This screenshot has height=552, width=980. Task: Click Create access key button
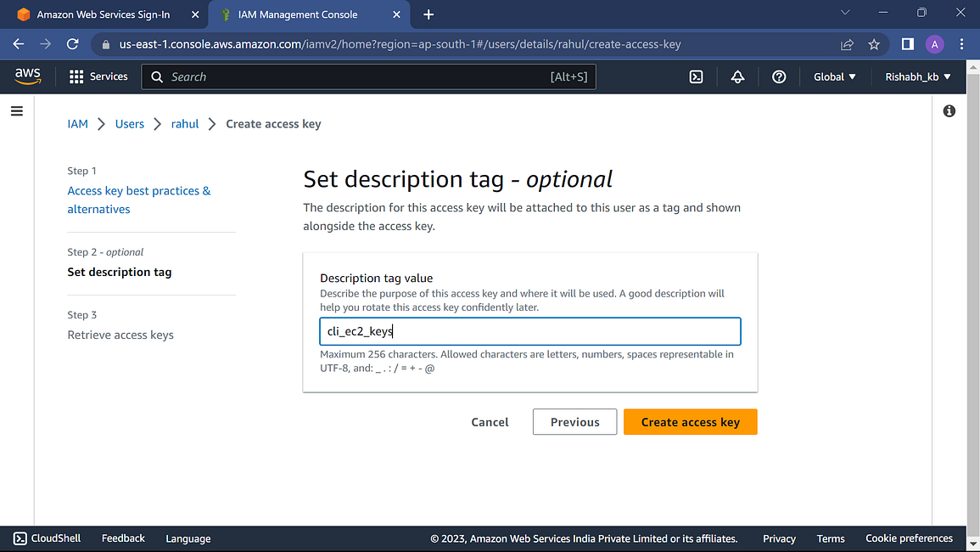coord(691,422)
